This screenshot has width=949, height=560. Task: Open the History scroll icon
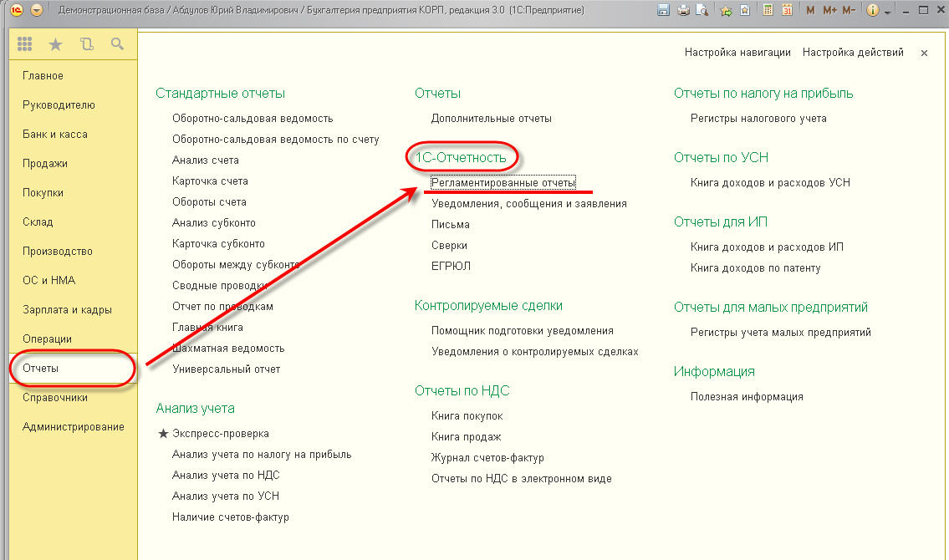click(x=87, y=44)
